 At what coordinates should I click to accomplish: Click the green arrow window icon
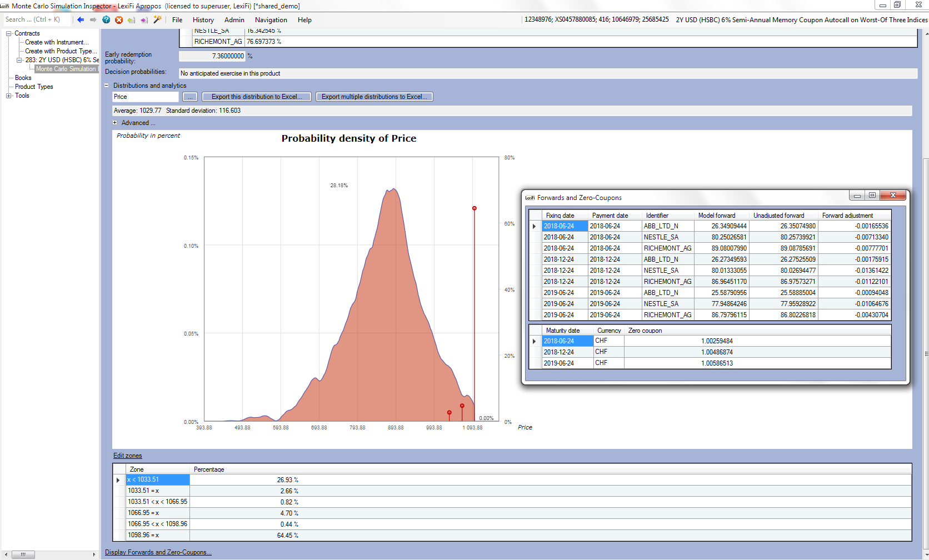132,19
